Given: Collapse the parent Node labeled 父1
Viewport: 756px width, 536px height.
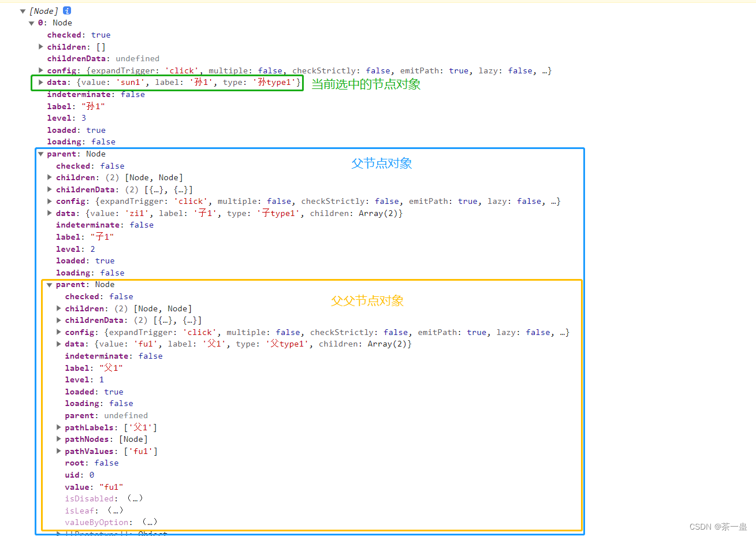Looking at the screenshot, I should [x=50, y=285].
